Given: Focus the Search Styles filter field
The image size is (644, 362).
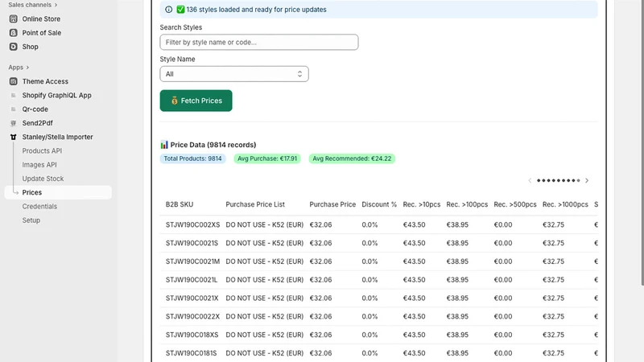Looking at the screenshot, I should 258,43.
